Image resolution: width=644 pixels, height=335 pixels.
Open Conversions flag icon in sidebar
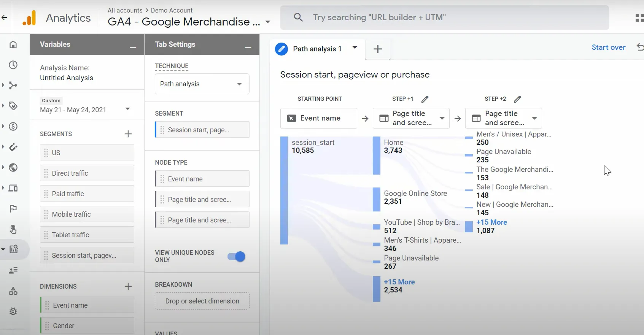click(x=13, y=209)
